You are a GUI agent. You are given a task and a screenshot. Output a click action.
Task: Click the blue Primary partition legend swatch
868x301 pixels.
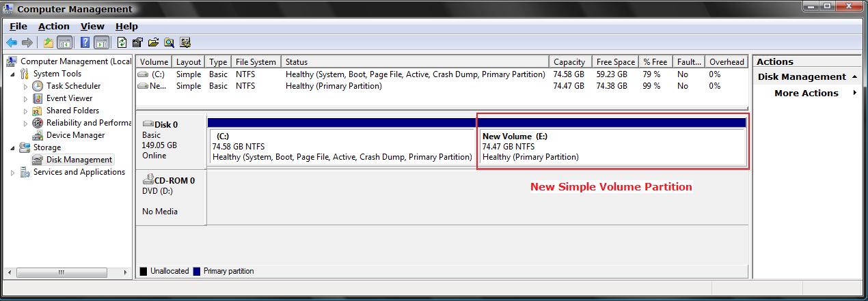click(197, 271)
